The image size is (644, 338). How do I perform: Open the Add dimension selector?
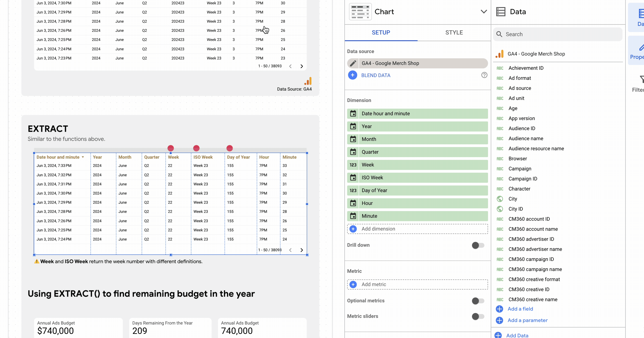coord(417,229)
